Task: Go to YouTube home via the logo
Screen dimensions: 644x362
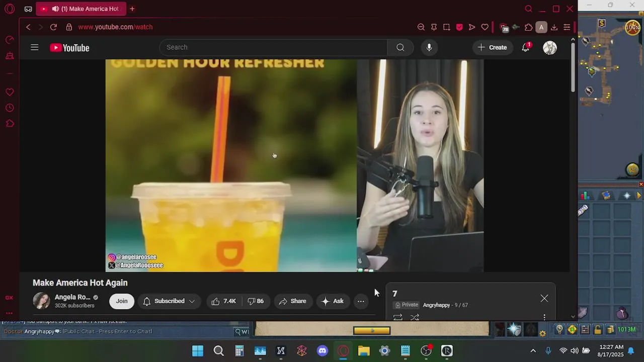Action: click(x=69, y=48)
